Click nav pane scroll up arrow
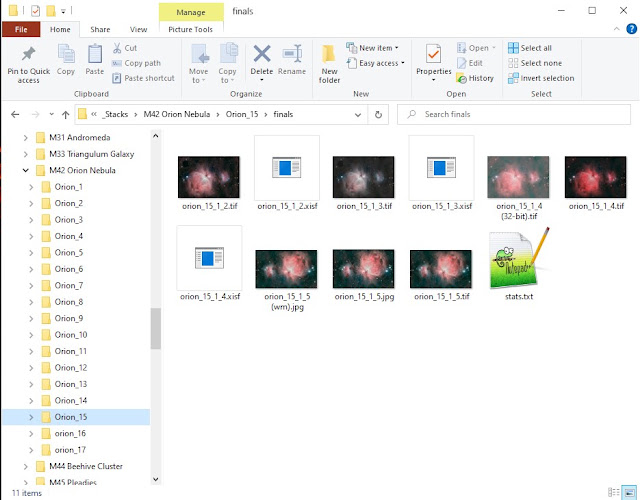Viewport: 640px width, 500px height. [156, 136]
